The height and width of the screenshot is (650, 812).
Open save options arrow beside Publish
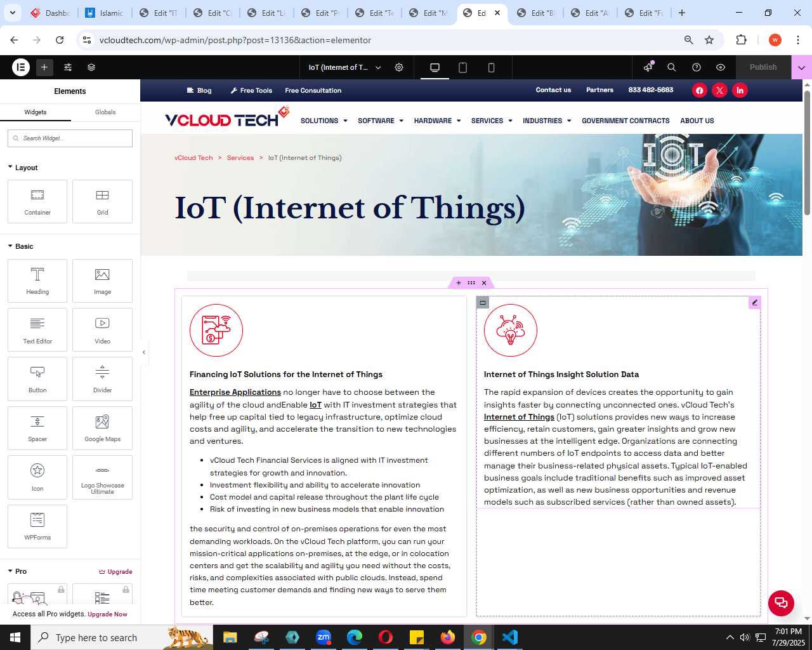tap(801, 67)
